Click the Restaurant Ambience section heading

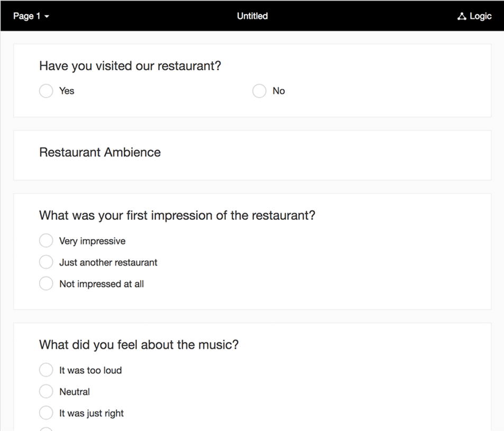coord(99,152)
